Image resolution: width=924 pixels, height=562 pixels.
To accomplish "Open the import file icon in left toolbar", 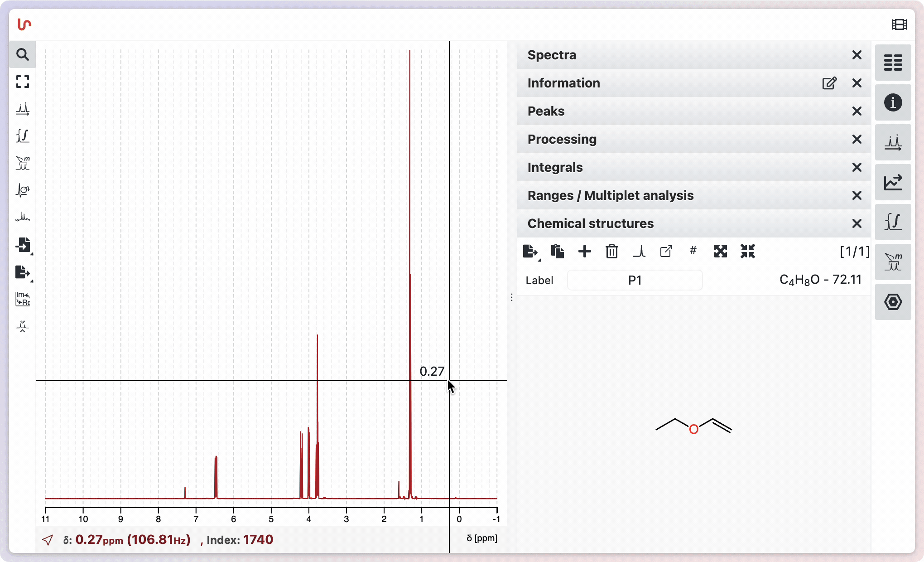I will (x=23, y=245).
